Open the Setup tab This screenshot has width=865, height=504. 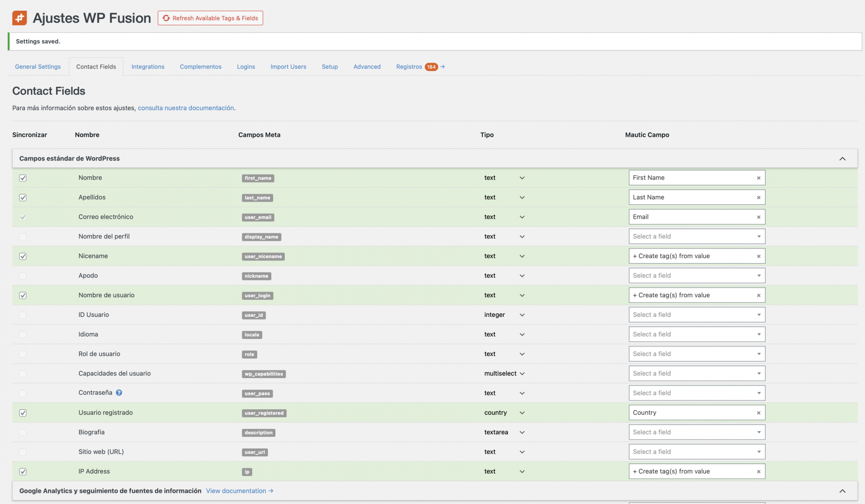330,67
